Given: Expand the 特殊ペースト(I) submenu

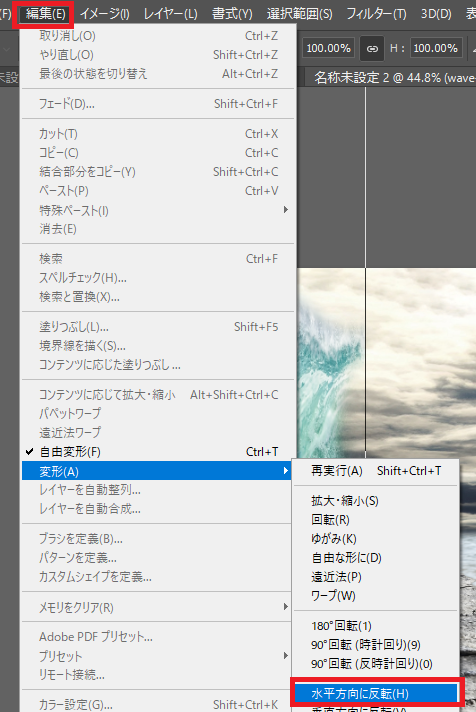Looking at the screenshot, I should coord(159,210).
